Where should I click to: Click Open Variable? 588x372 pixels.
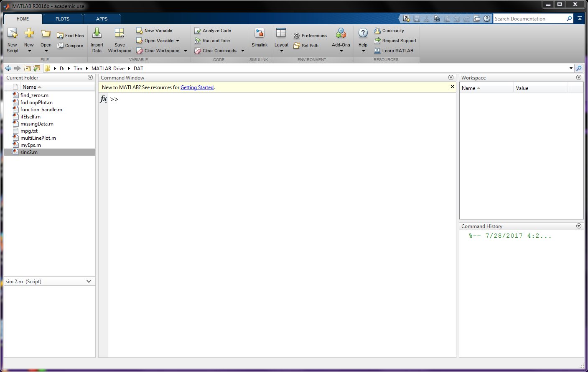coord(155,41)
